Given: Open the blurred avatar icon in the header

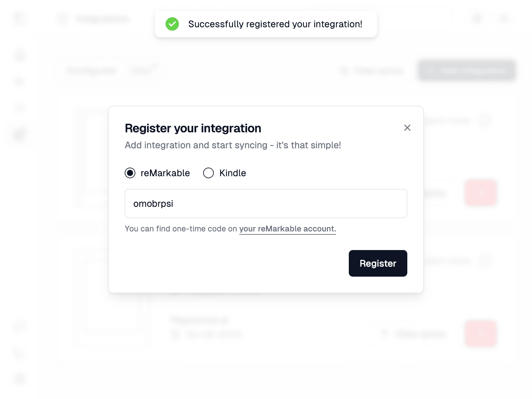Looking at the screenshot, I should point(504,18).
